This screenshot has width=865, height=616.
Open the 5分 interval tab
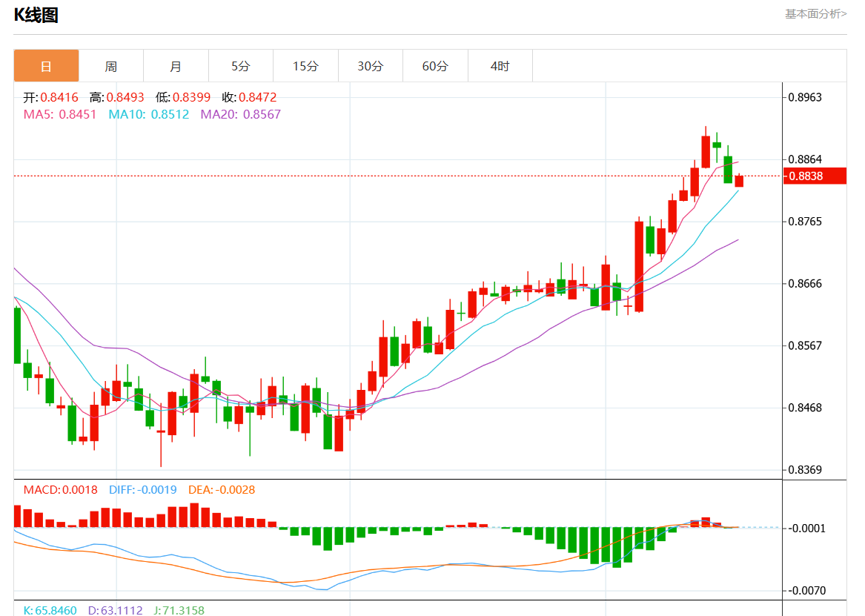(240, 66)
